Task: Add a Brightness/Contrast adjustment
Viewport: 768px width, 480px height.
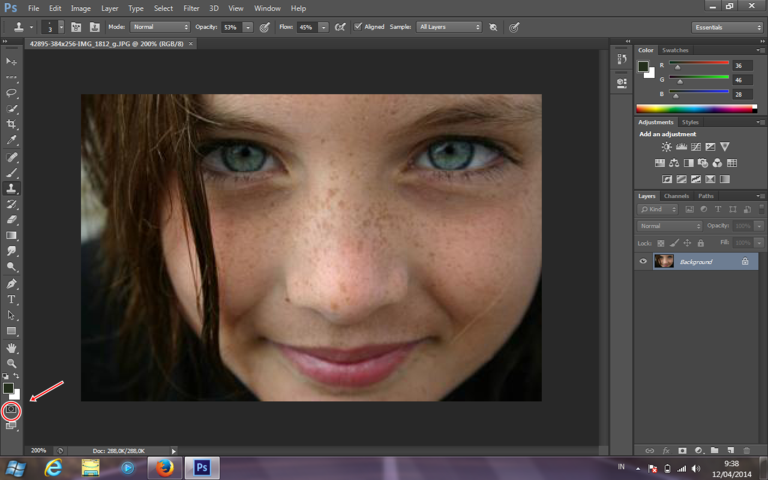Action: (x=667, y=147)
